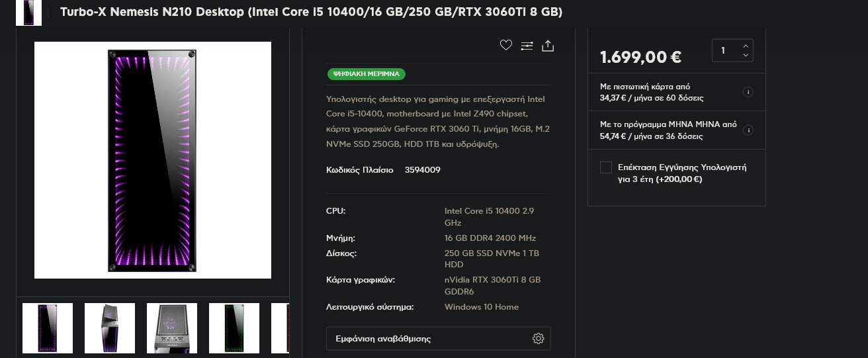Click the product description paragraph

click(437, 122)
